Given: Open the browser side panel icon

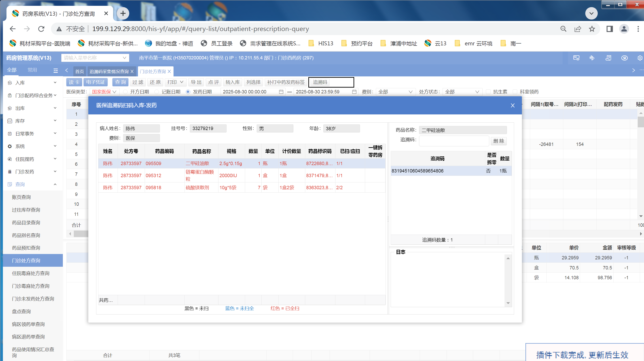Looking at the screenshot, I should [x=610, y=29].
